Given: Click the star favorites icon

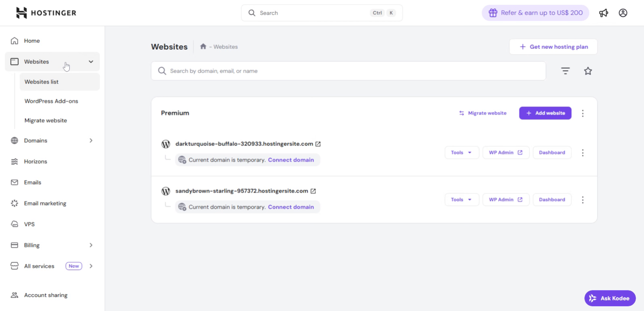Looking at the screenshot, I should tap(588, 71).
